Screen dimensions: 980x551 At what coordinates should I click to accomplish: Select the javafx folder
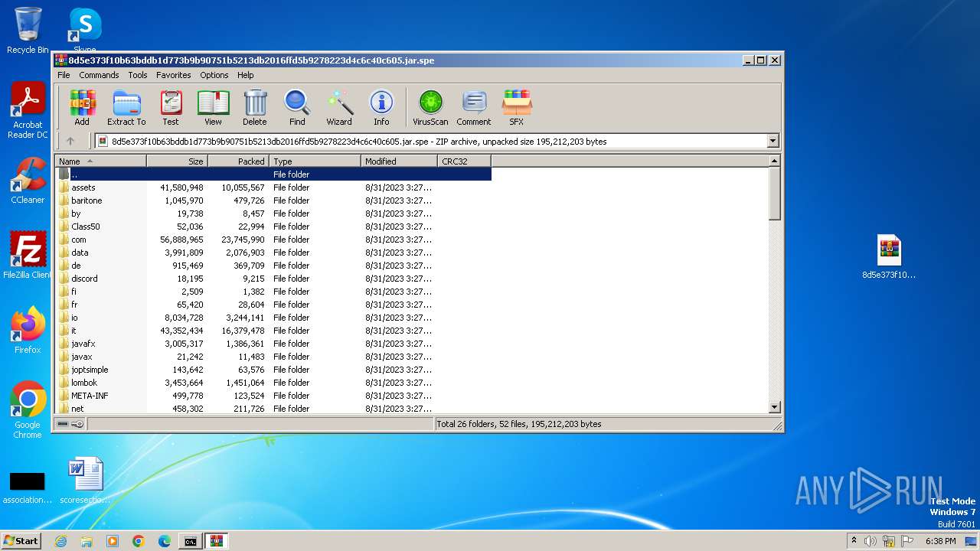83,344
